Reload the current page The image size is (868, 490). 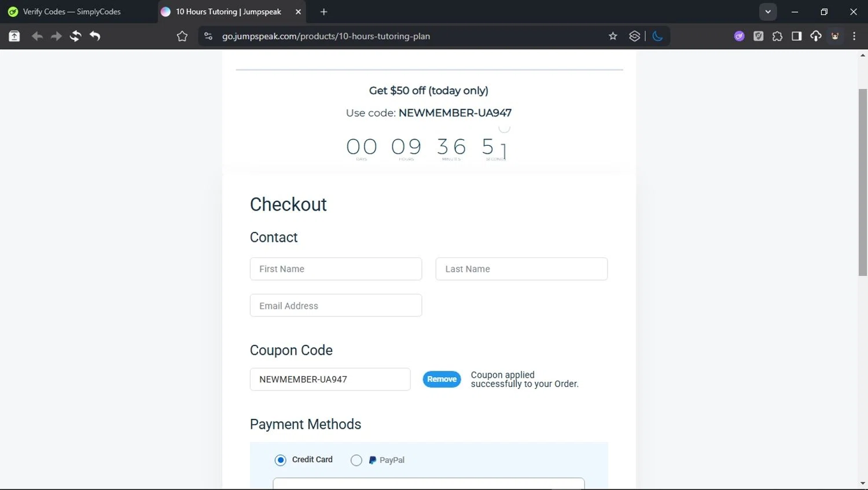pyautogui.click(x=75, y=36)
